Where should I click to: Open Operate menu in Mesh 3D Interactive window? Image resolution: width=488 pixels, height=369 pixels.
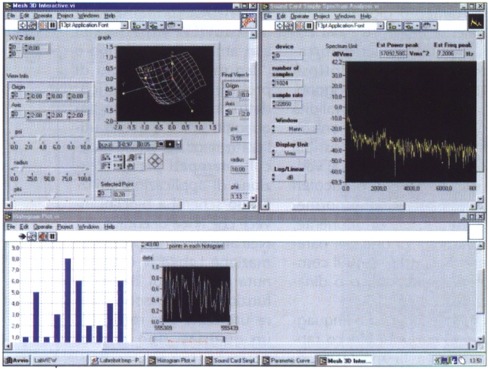click(43, 16)
